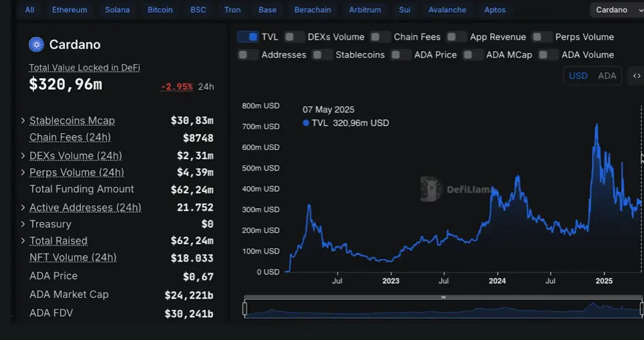Viewport: 644px width, 340px height.
Task: Click the NFT Volume (24h) label
Action: 73,258
